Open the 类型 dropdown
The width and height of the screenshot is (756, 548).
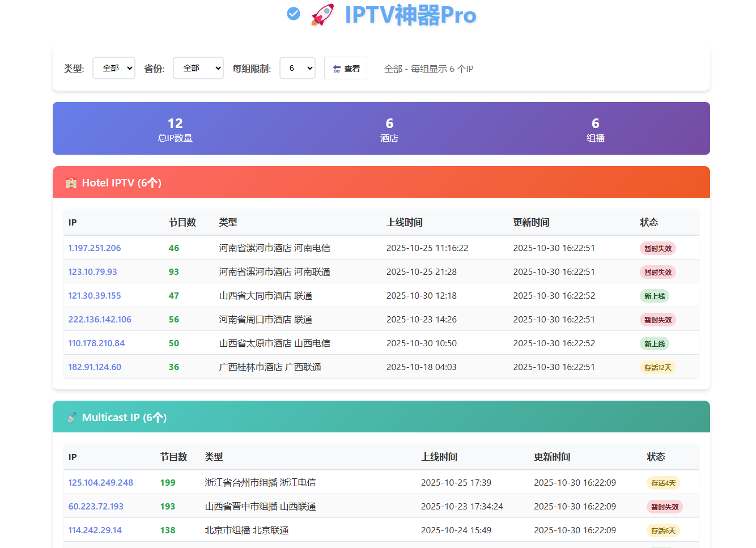tap(114, 68)
